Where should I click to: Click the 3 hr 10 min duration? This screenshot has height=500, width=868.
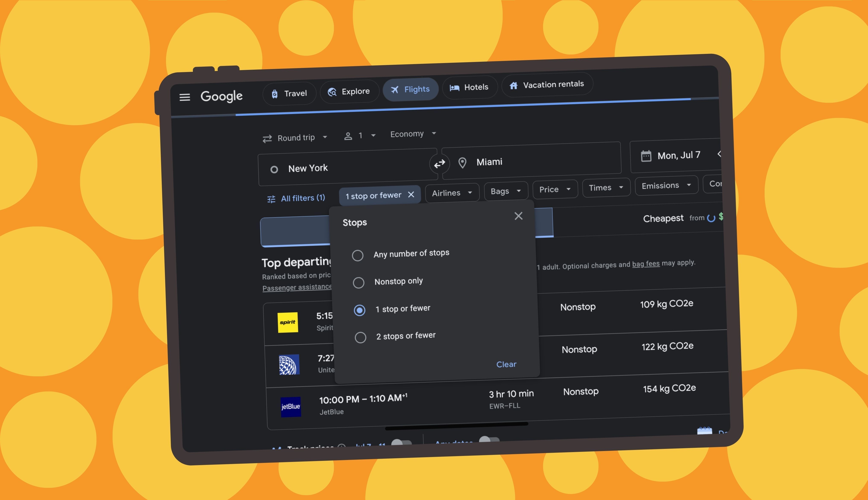[511, 394]
